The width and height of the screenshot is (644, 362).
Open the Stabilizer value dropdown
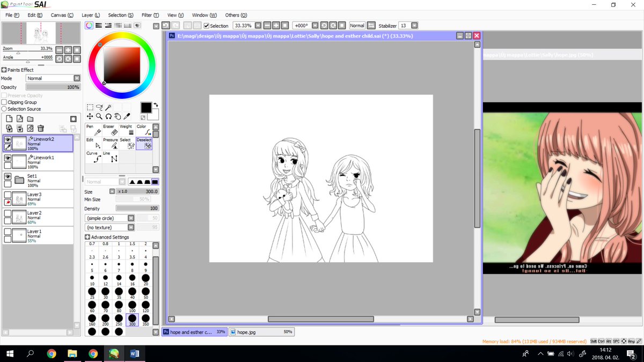point(414,25)
